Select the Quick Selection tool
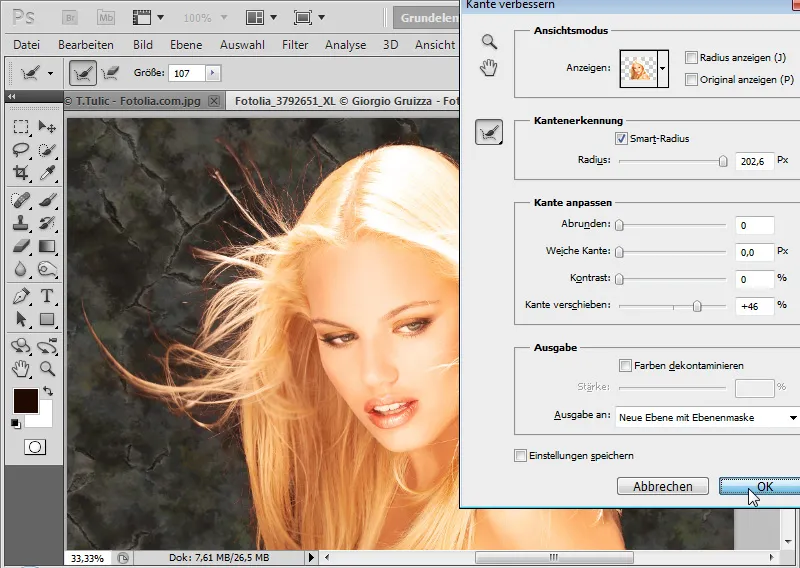This screenshot has height=568, width=800. pos(47,150)
